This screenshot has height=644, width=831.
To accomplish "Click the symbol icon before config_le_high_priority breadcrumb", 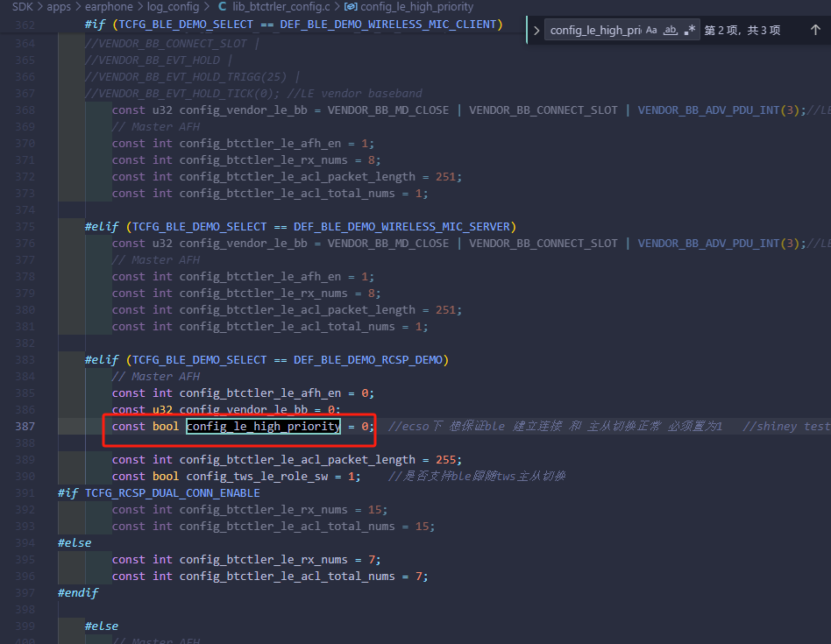I will 351,7.
